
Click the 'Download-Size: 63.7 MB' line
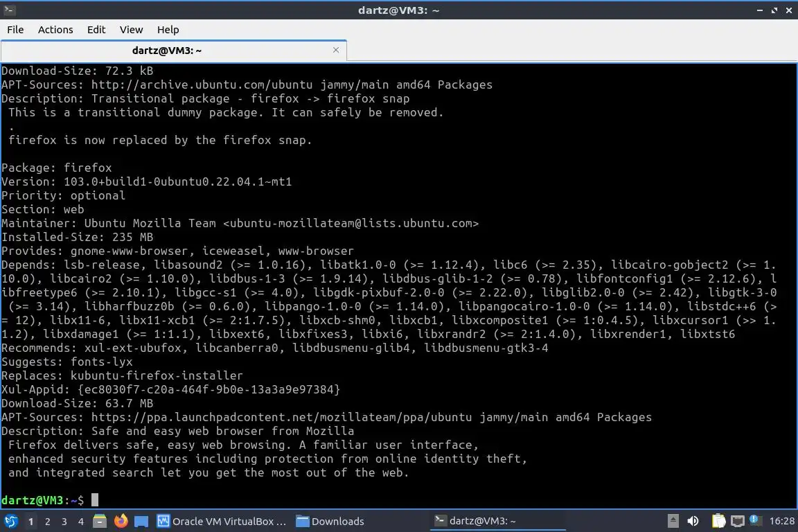click(x=78, y=403)
